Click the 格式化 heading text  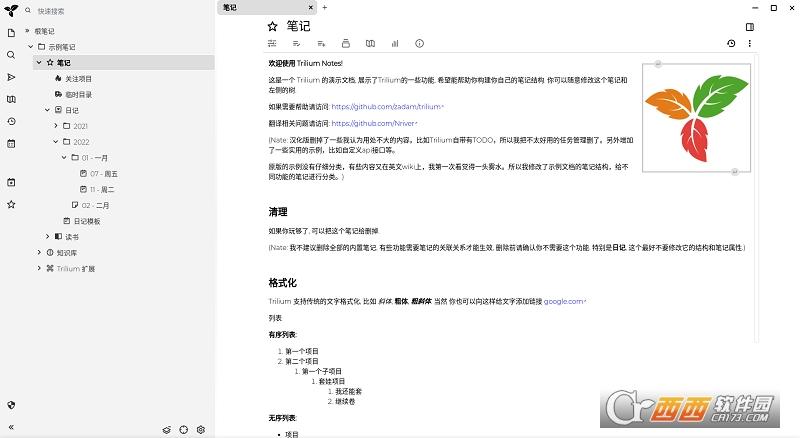283,282
